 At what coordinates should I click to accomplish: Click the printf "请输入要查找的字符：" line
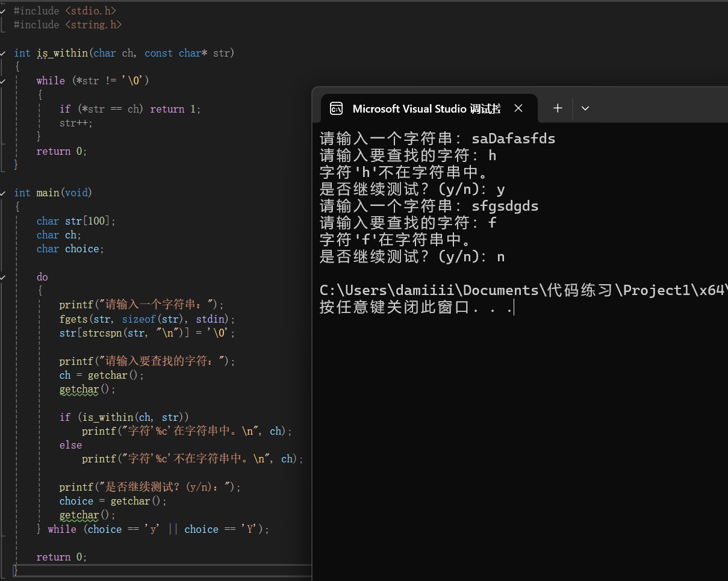pyautogui.click(x=148, y=361)
